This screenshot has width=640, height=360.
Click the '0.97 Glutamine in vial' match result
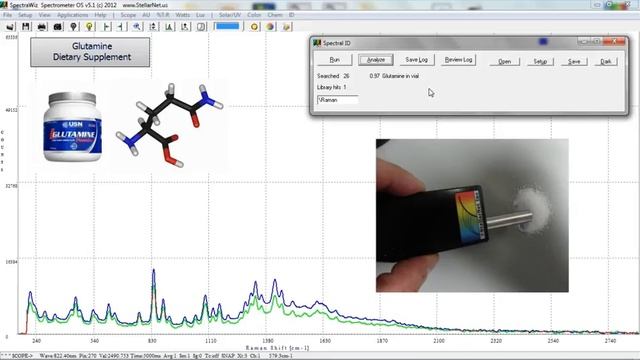click(x=394, y=76)
